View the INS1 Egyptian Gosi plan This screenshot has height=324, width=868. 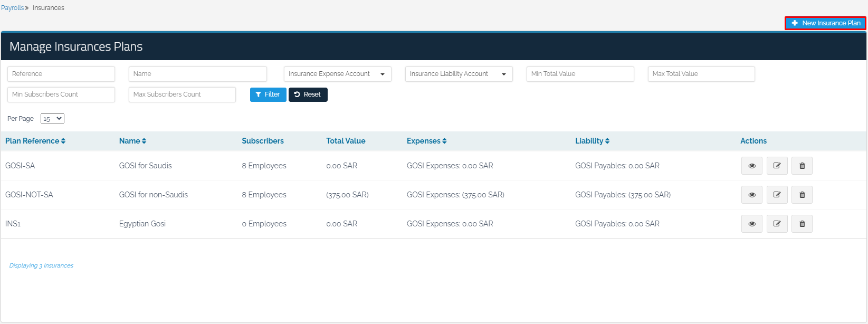(x=751, y=224)
